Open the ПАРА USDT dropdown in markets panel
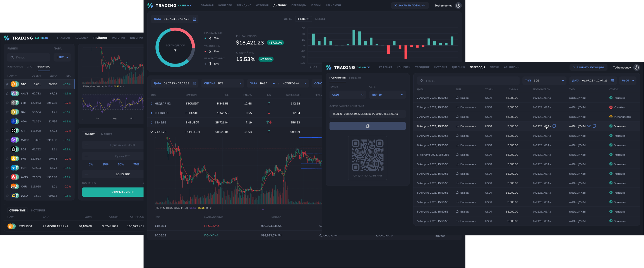The image size is (644, 268). pos(62,57)
